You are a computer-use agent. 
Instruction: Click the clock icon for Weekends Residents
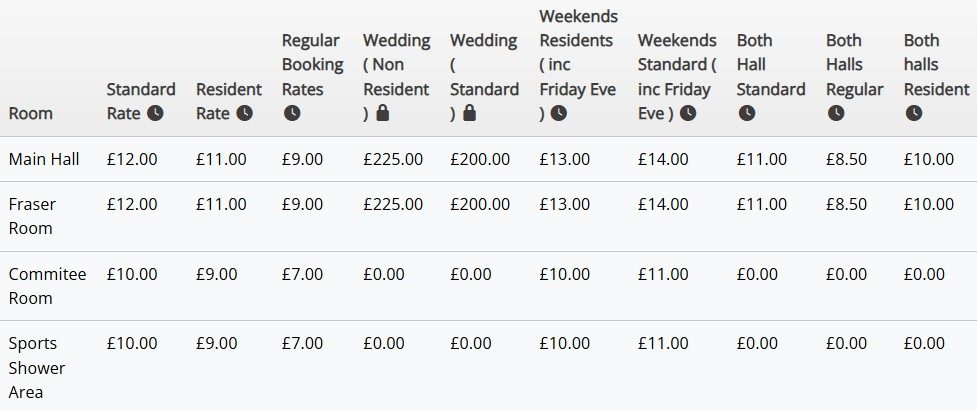click(x=558, y=113)
